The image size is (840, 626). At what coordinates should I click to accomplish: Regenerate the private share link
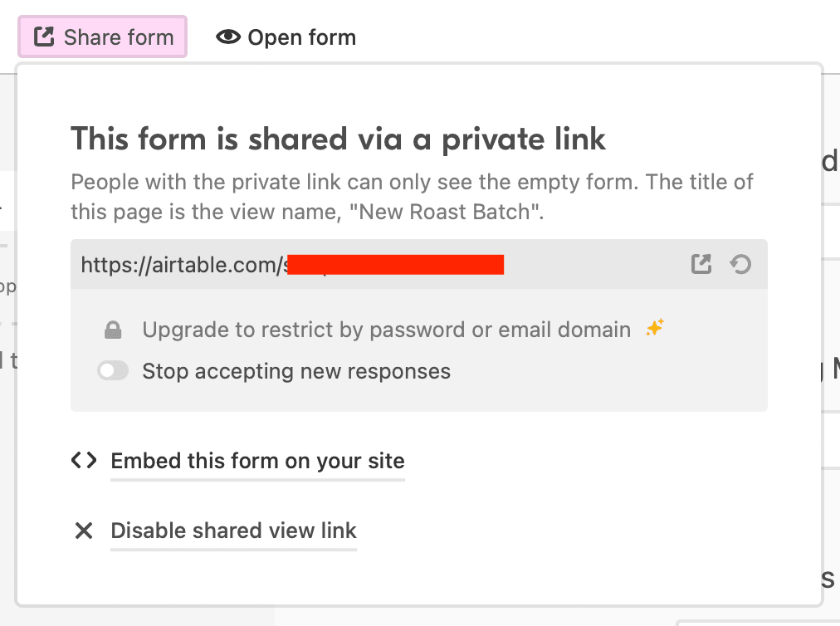click(740, 265)
